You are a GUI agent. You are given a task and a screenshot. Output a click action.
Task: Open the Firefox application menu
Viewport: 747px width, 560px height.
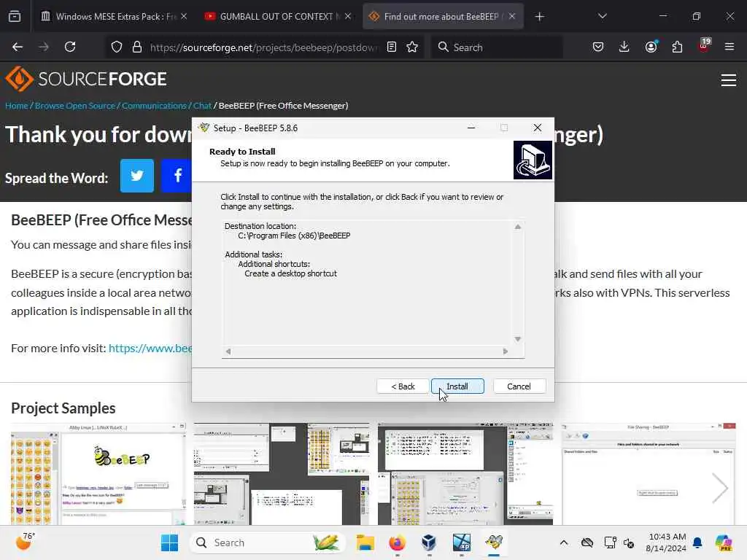coord(729,47)
